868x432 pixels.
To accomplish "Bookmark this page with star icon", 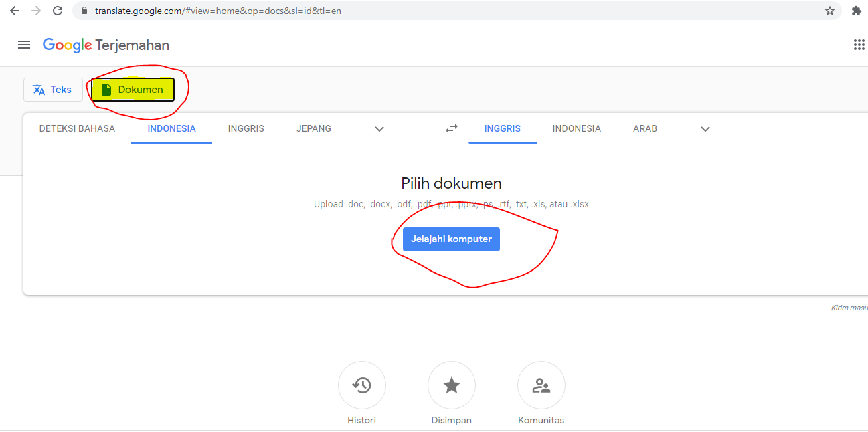I will click(830, 11).
